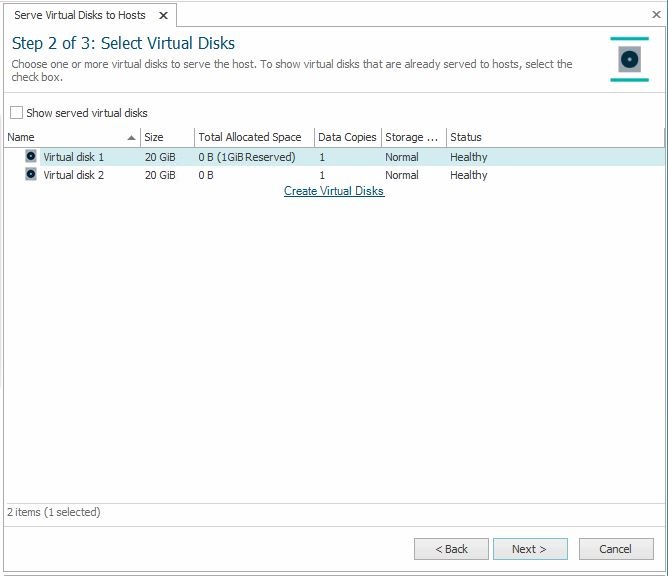This screenshot has height=576, width=668.
Task: Sort by Total Allocated Space column
Action: pos(253,137)
